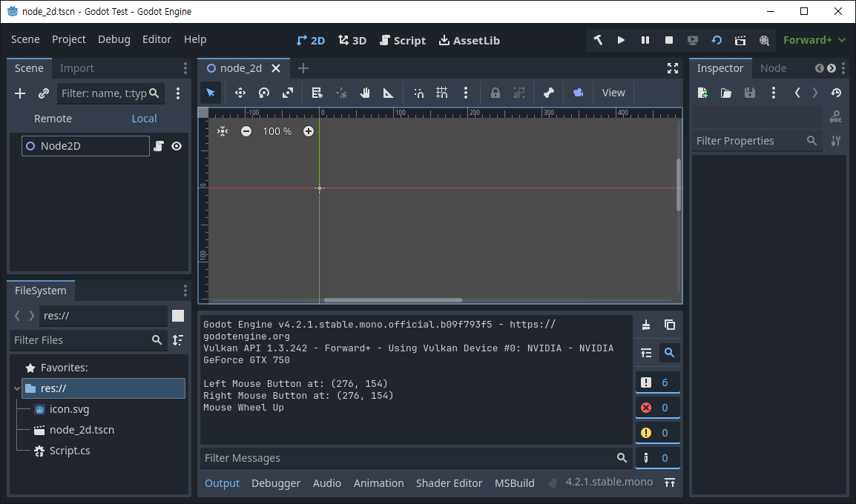
Task: Open the MSBuild bottom panel
Action: click(x=514, y=483)
